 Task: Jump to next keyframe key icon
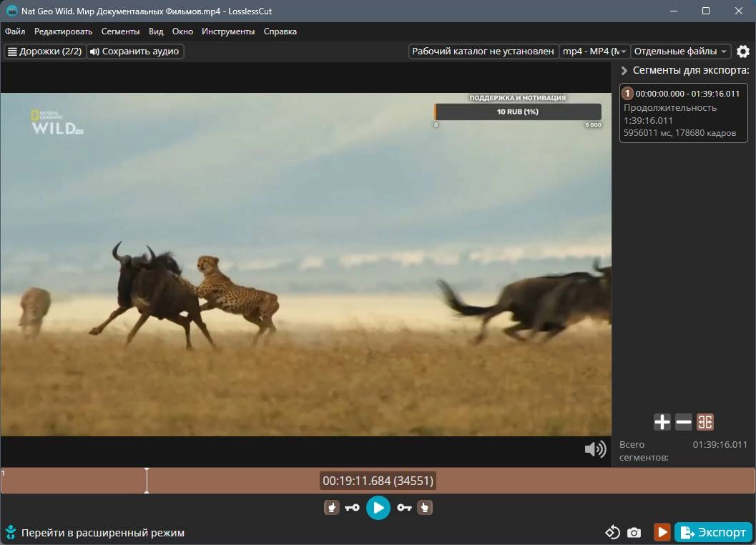404,507
